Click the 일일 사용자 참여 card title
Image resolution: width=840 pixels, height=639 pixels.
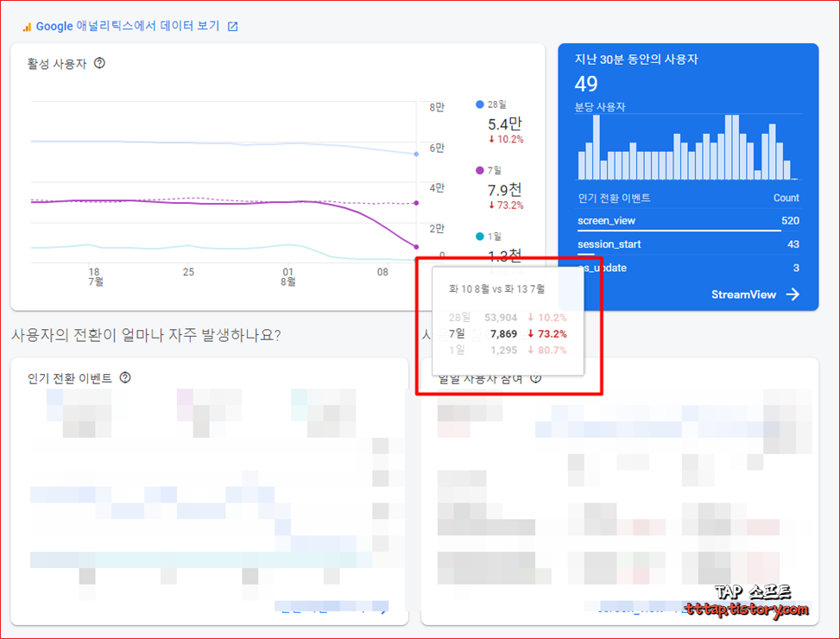coord(481,378)
